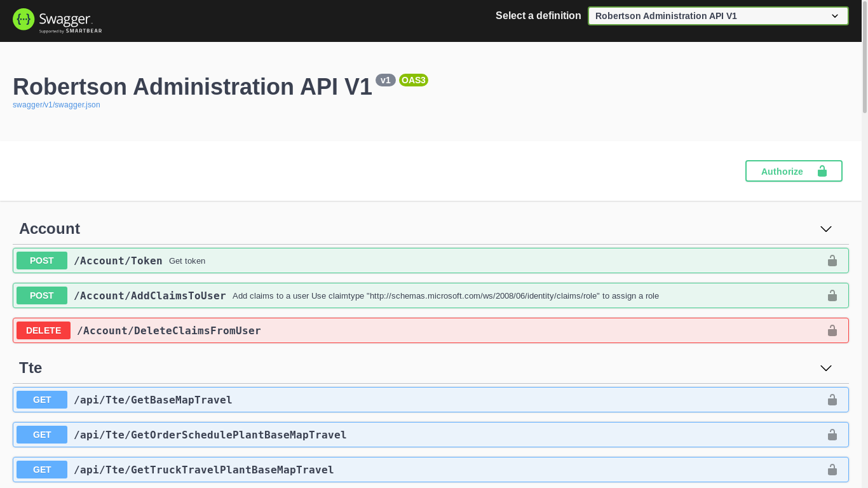Screen dimensions: 868x488
Task: Click lock icon on /Account/Token row
Action: (x=832, y=261)
